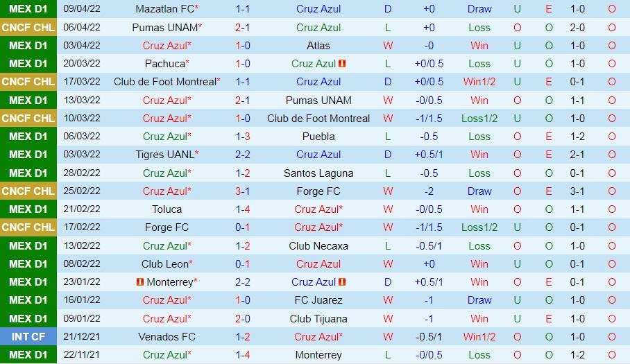Click the 1-3 score against Puebla
The image size is (630, 364).
click(x=243, y=137)
